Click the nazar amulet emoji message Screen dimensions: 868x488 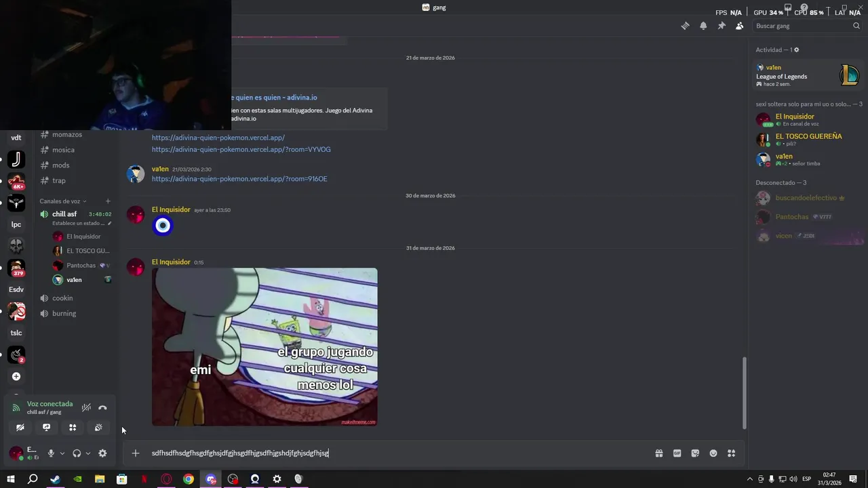163,226
